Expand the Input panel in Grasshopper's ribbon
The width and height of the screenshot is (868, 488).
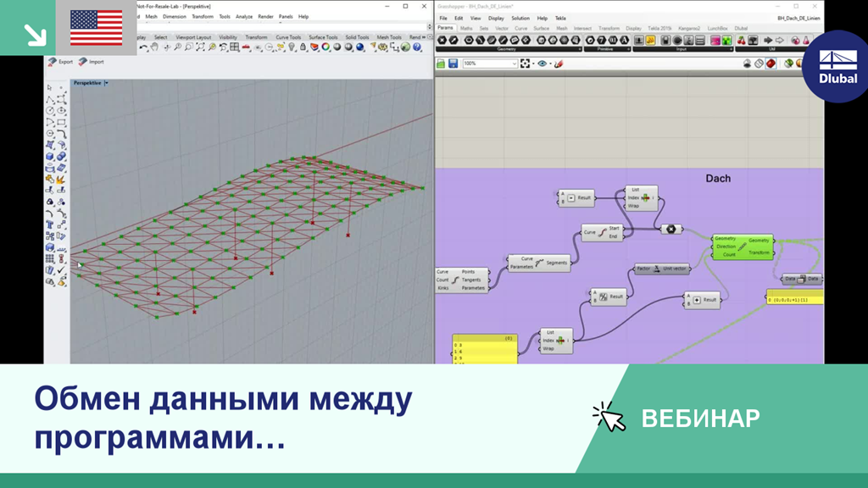tap(731, 49)
